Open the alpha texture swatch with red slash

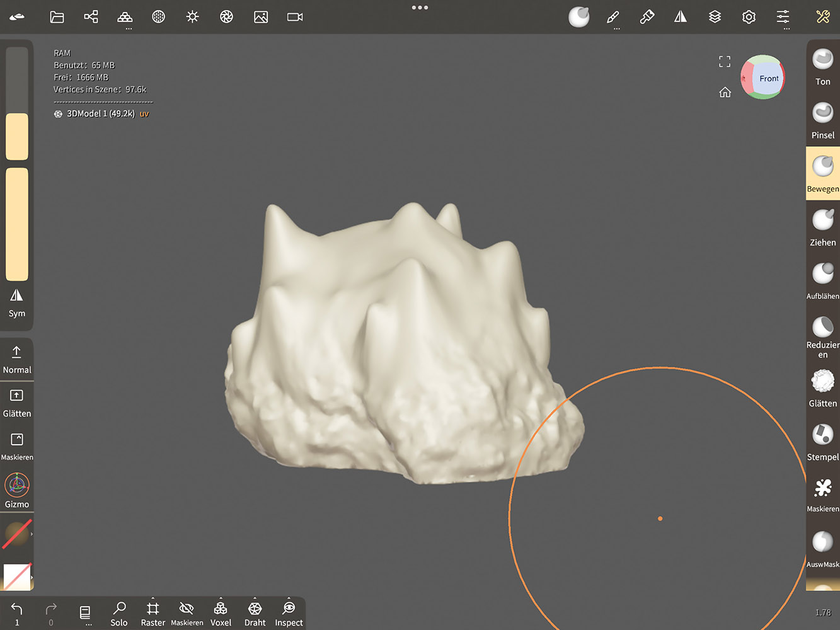[17, 576]
